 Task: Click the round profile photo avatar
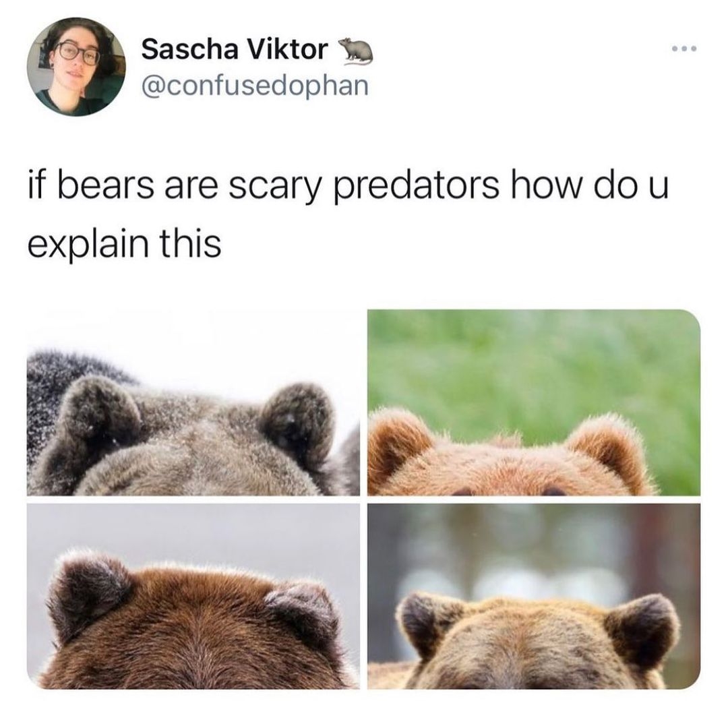[x=76, y=67]
